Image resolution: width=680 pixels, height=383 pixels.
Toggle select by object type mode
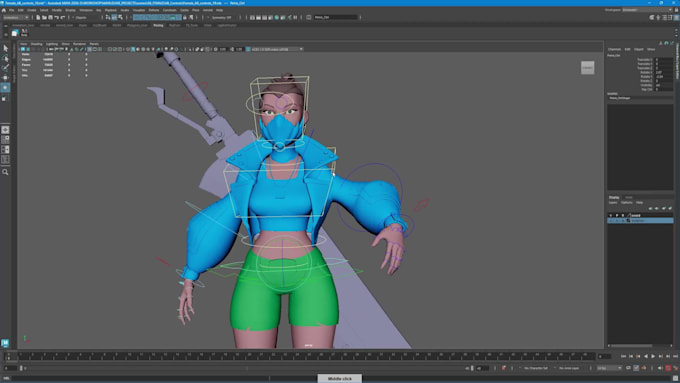pos(114,17)
